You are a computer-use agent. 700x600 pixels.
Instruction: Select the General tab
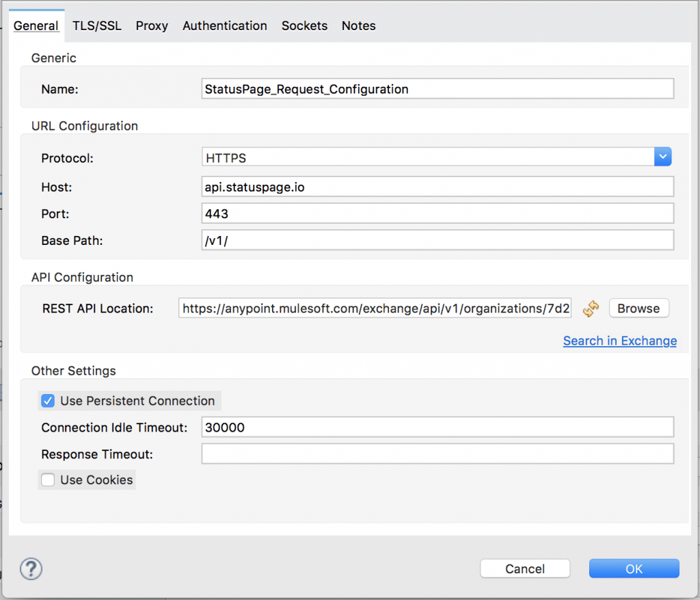click(x=36, y=26)
